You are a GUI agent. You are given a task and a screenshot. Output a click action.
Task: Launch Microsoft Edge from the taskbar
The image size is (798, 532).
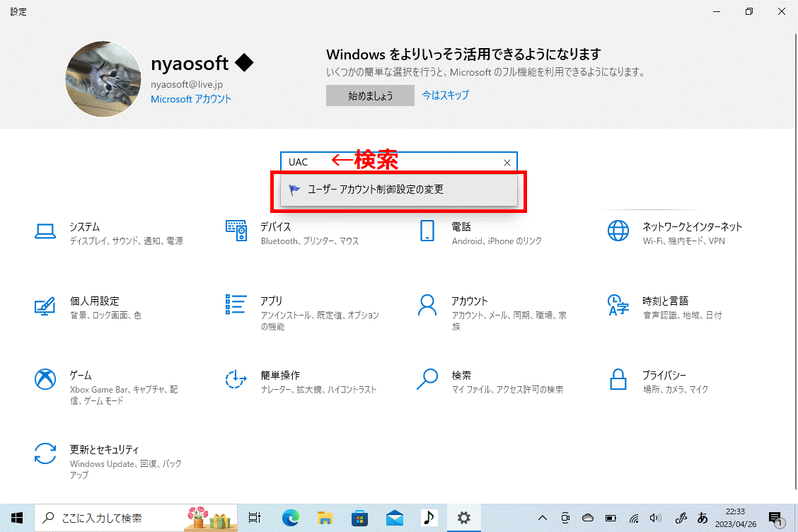click(x=291, y=519)
